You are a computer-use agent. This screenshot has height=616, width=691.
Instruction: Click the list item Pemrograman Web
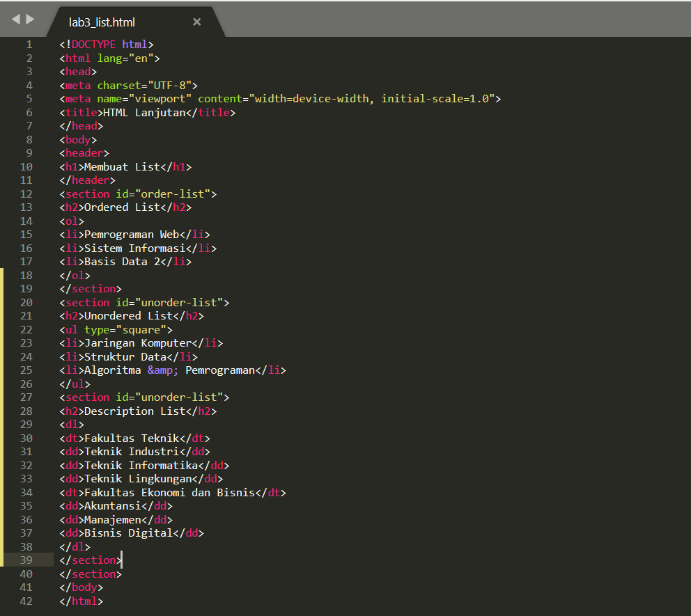127,234
